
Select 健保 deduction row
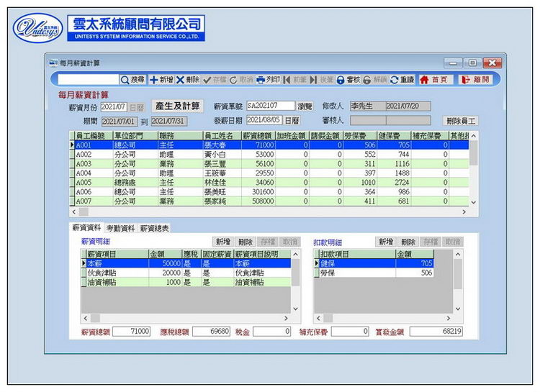[x=374, y=264]
